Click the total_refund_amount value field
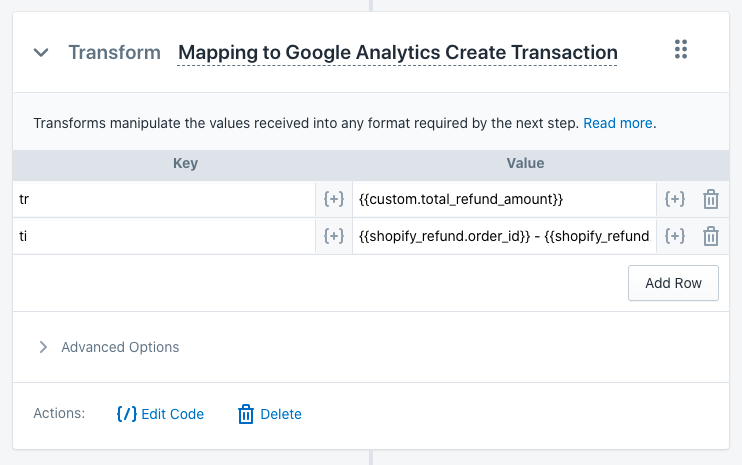This screenshot has height=465, width=742. click(504, 199)
